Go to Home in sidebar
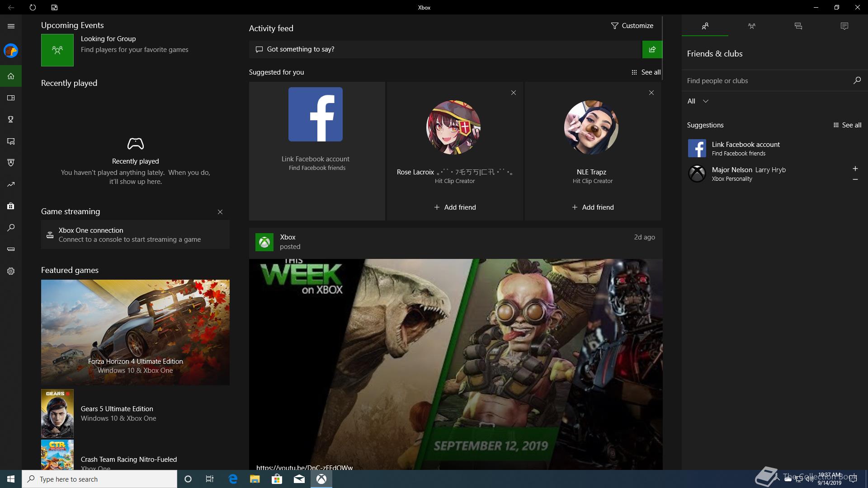The image size is (868, 488). tap(11, 76)
